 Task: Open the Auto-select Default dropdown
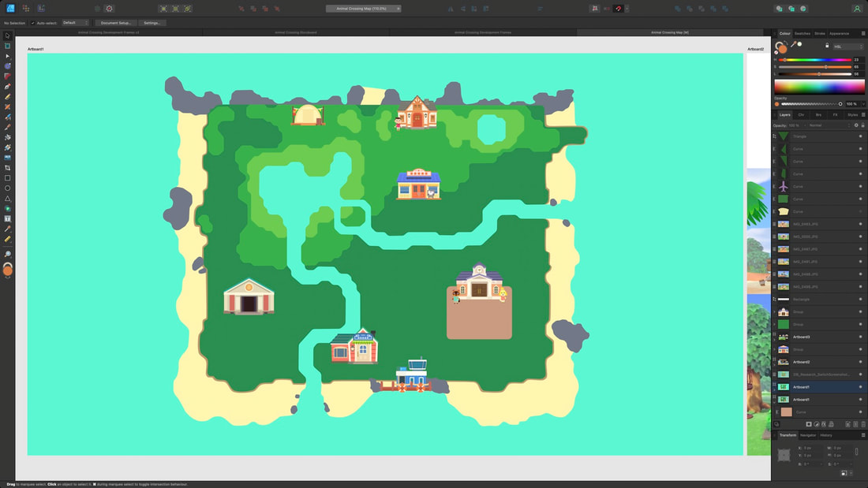[75, 23]
